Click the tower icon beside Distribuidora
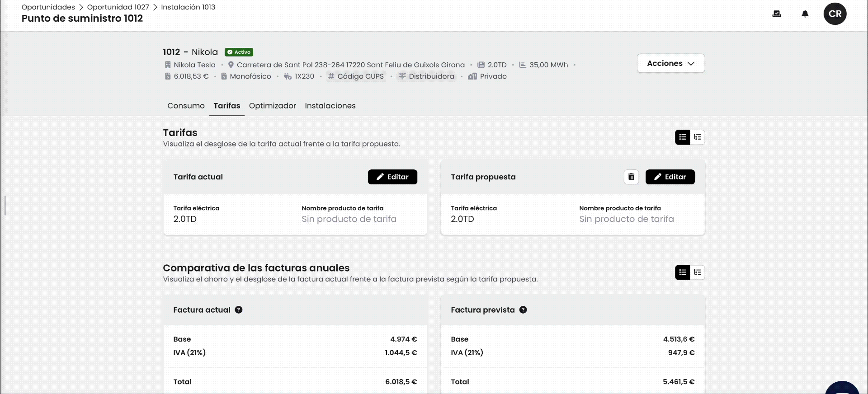 pos(402,76)
